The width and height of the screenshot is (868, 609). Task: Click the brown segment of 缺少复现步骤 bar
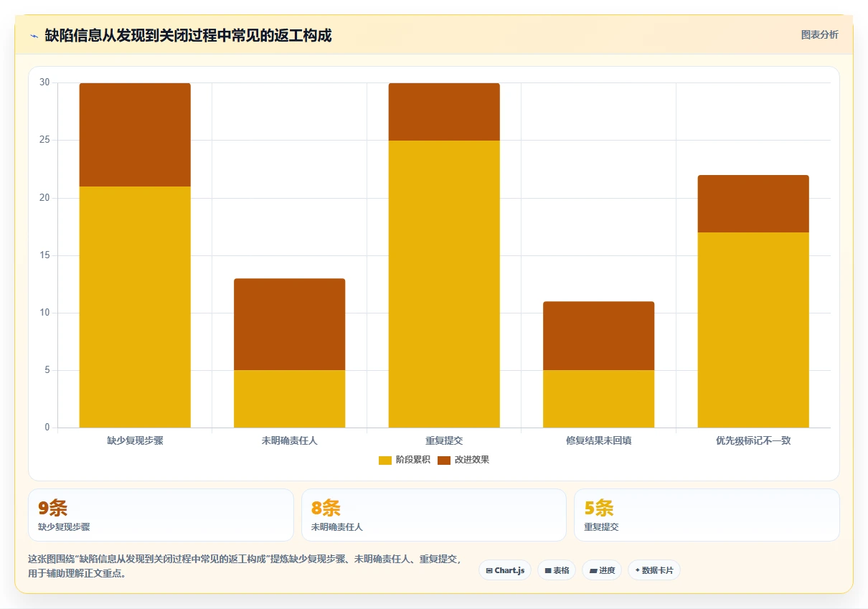pos(135,135)
